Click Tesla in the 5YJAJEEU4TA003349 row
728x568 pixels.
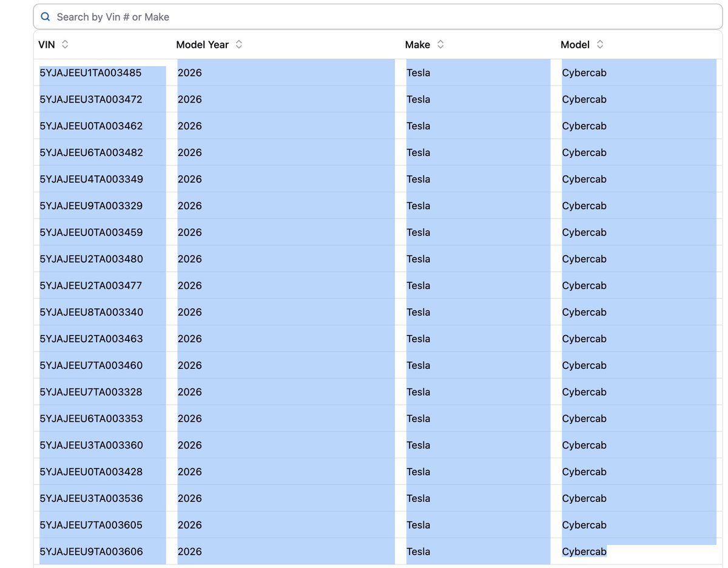(419, 180)
